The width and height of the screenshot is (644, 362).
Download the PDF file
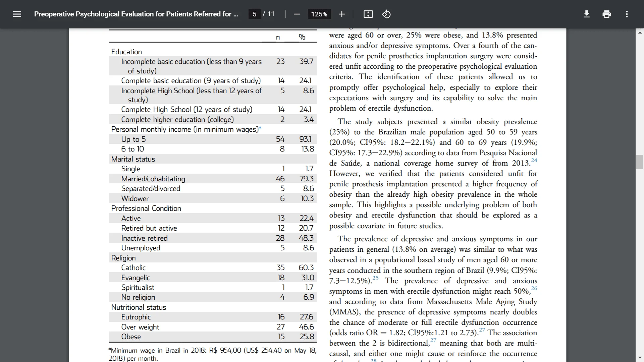[586, 14]
